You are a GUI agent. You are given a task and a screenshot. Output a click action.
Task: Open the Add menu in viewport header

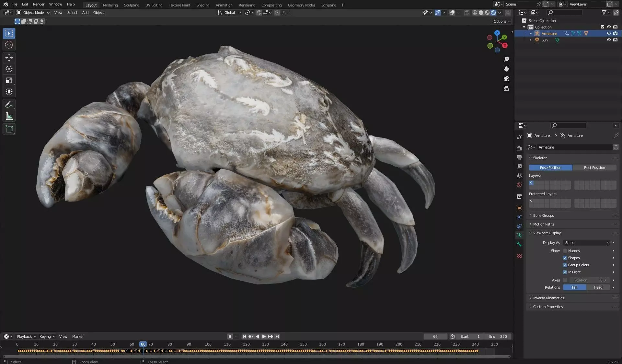click(x=85, y=13)
